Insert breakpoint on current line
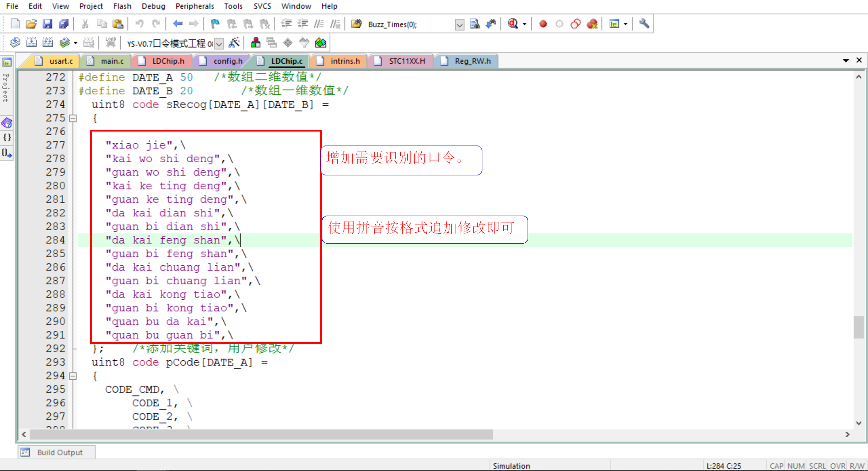Screen dimensions: 868x471 point(543,24)
